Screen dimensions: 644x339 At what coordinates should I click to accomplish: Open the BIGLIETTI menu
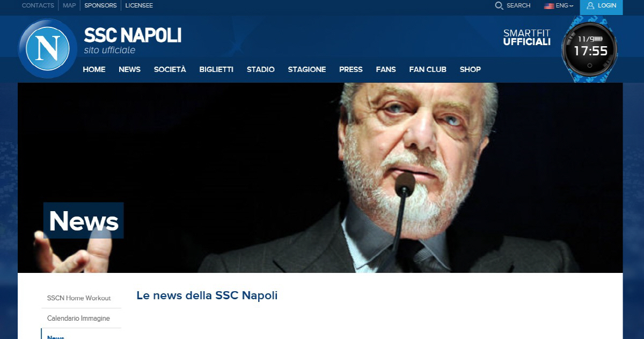216,69
